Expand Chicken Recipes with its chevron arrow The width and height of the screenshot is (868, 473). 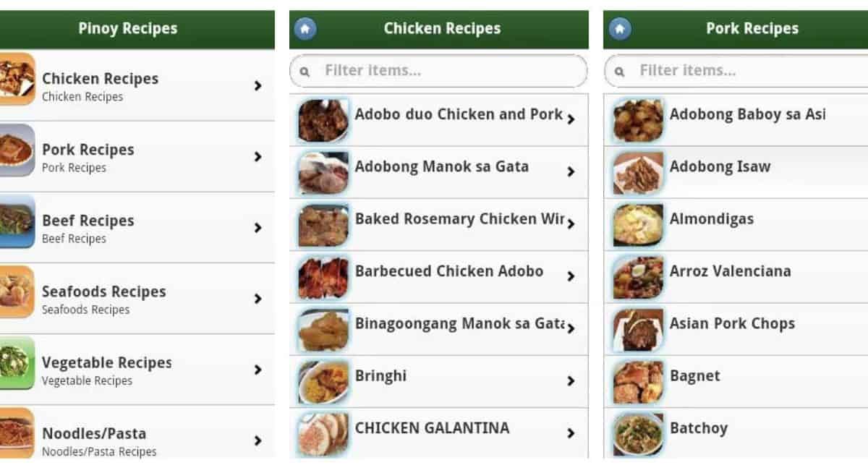[258, 85]
